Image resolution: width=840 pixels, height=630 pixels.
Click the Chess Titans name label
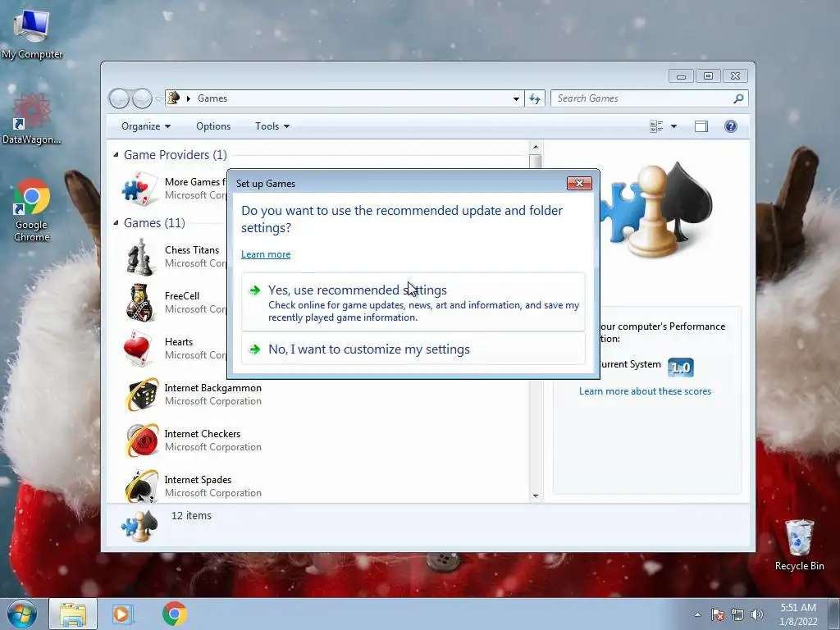[192, 250]
